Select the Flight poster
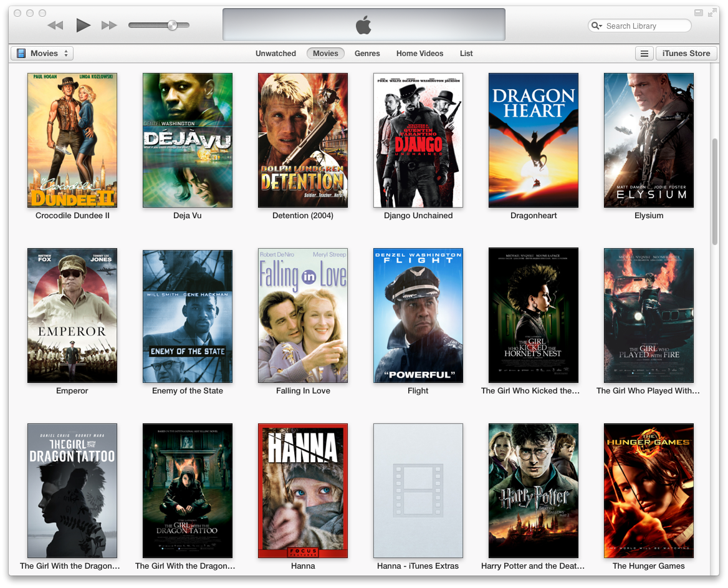Screen dimensions: 728x588 pos(418,316)
